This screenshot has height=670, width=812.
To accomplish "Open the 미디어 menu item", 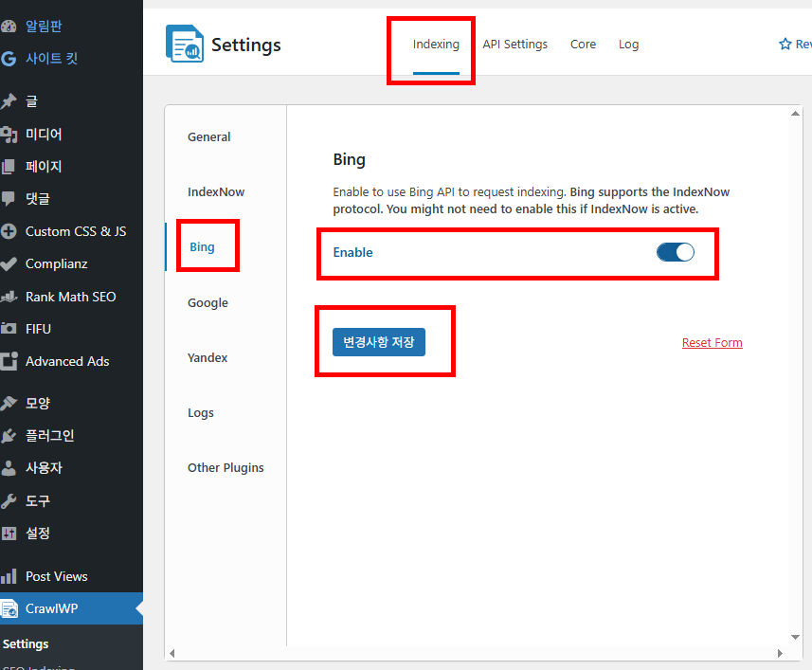I will 44,135.
